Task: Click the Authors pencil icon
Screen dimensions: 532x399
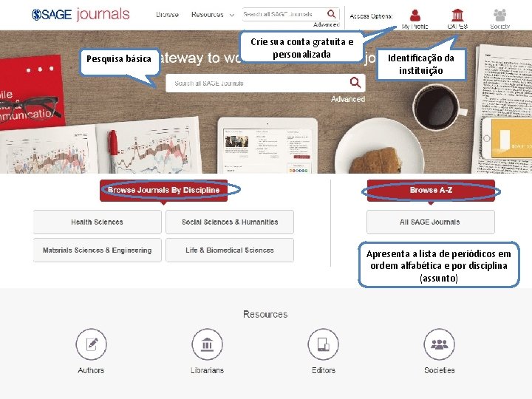Action: coord(91,344)
